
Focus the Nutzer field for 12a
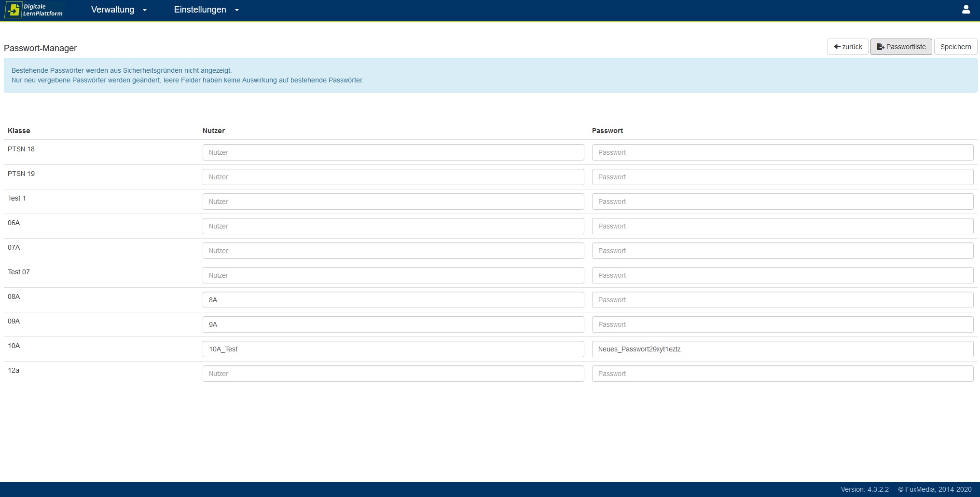point(393,374)
